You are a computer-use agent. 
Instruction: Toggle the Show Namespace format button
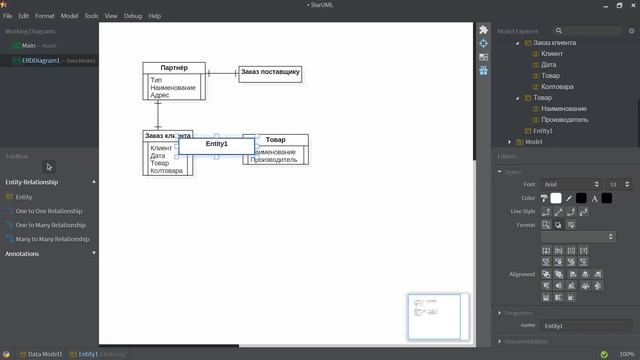[x=558, y=251]
